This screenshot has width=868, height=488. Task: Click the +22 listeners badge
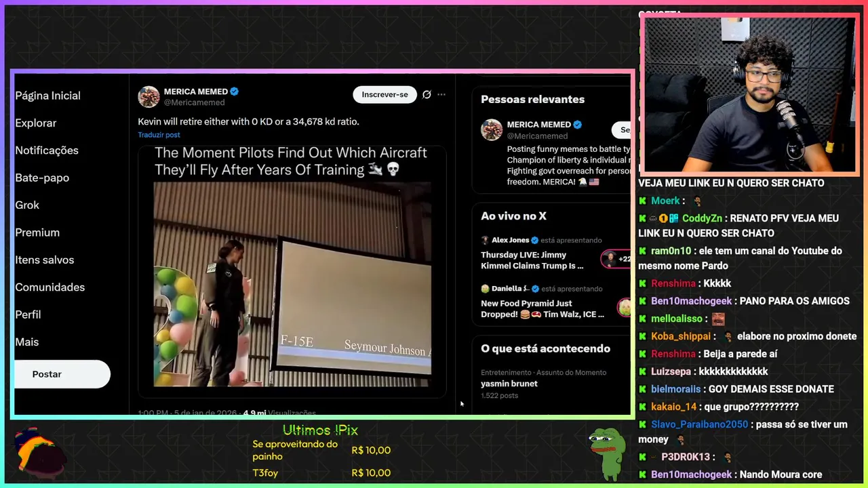pyautogui.click(x=616, y=259)
